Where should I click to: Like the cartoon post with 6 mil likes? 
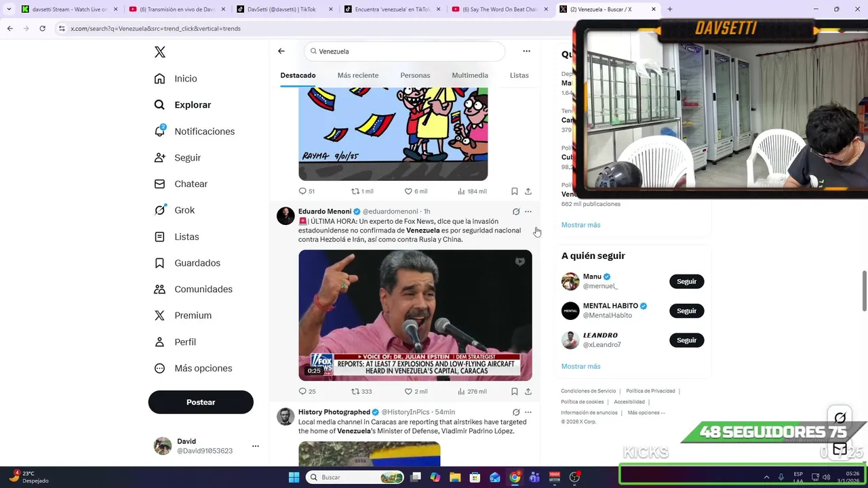point(416,191)
